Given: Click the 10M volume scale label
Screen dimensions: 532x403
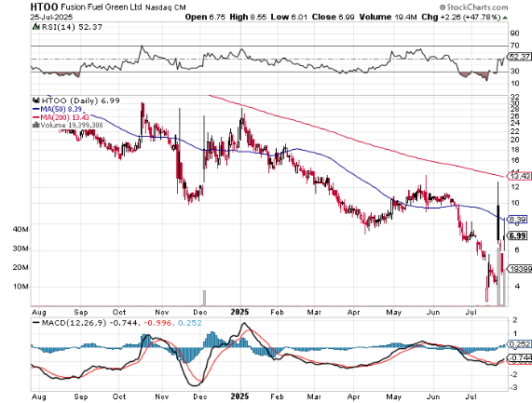Looking at the screenshot, I should coord(21,287).
